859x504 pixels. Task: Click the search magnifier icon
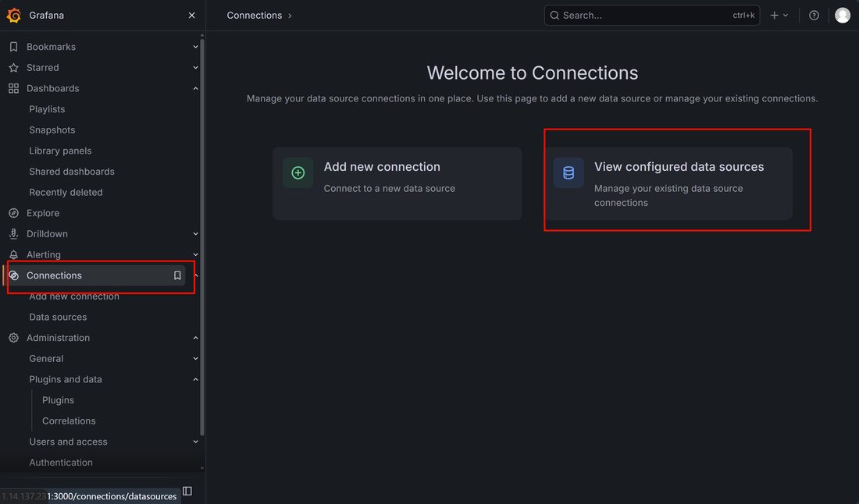tap(554, 16)
